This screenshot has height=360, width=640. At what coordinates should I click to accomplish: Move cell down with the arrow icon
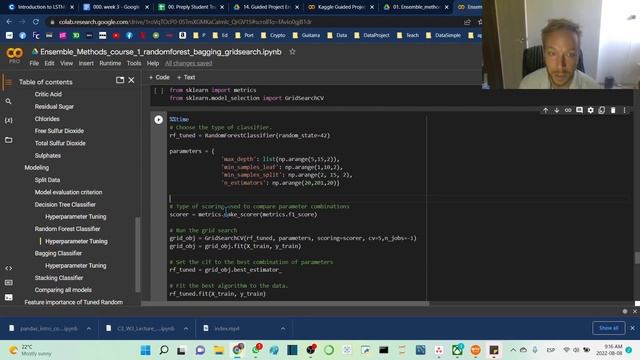click(556, 110)
